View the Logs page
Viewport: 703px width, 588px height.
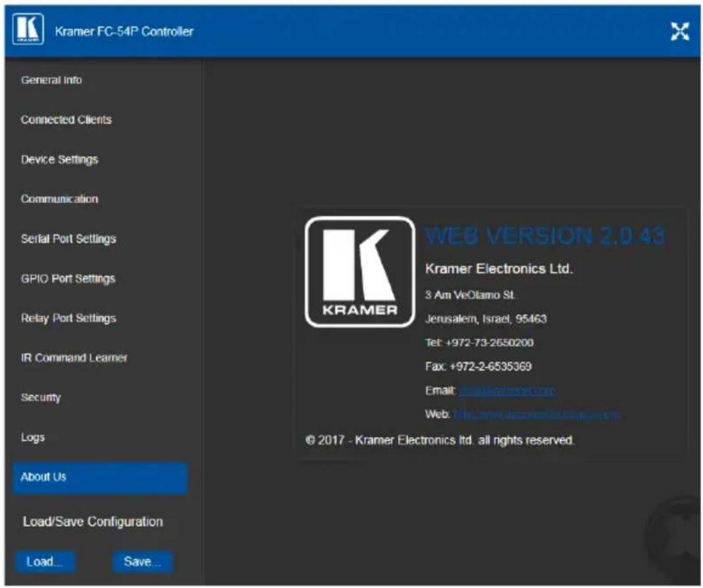[33, 438]
